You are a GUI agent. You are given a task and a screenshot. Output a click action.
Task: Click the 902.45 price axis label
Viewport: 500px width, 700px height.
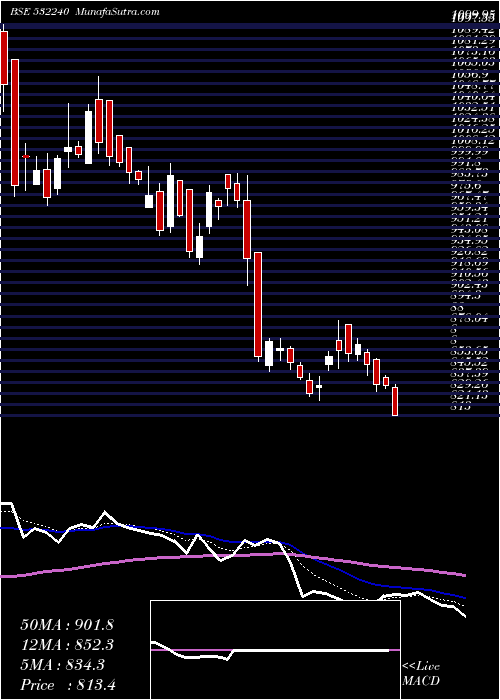pyautogui.click(x=470, y=286)
